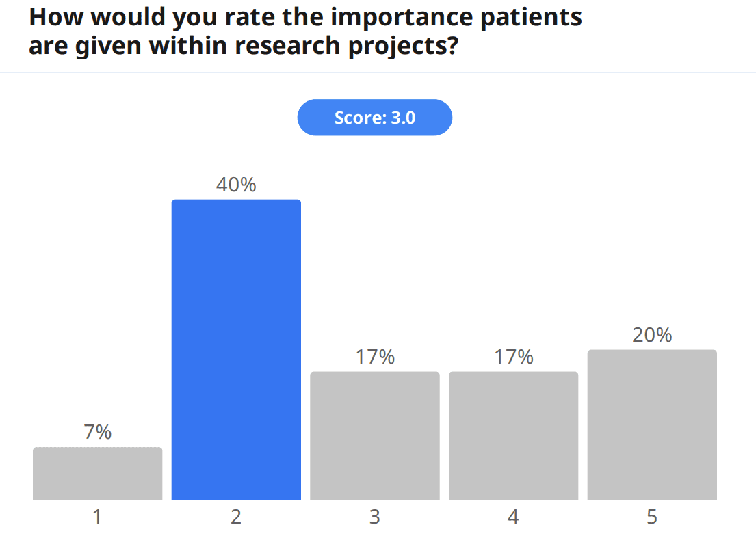Click the Score: 3.0 pill badge
The width and height of the screenshot is (756, 540).
click(374, 118)
